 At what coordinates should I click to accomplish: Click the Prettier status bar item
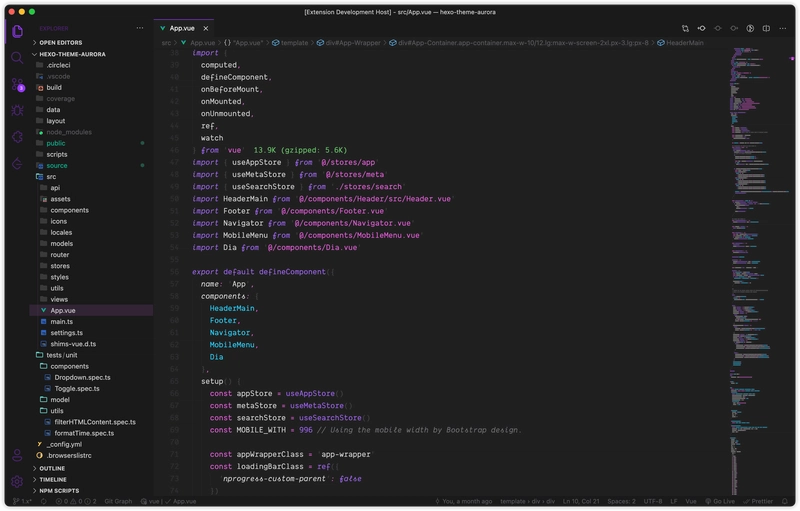coord(758,502)
